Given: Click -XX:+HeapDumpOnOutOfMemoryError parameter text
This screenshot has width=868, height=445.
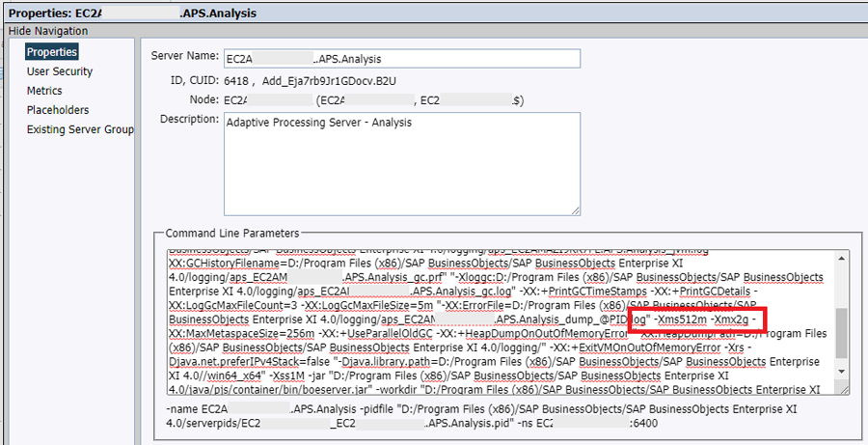Looking at the screenshot, I should (532, 334).
